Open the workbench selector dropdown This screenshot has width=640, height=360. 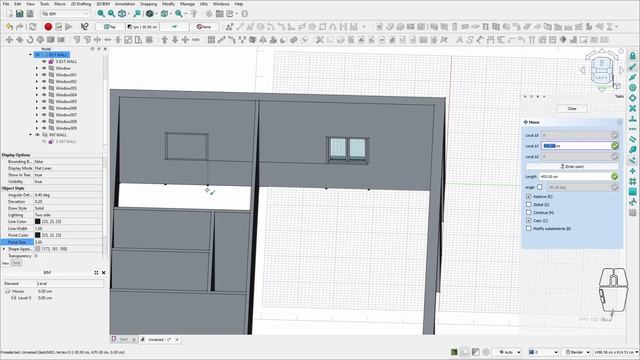65,14
